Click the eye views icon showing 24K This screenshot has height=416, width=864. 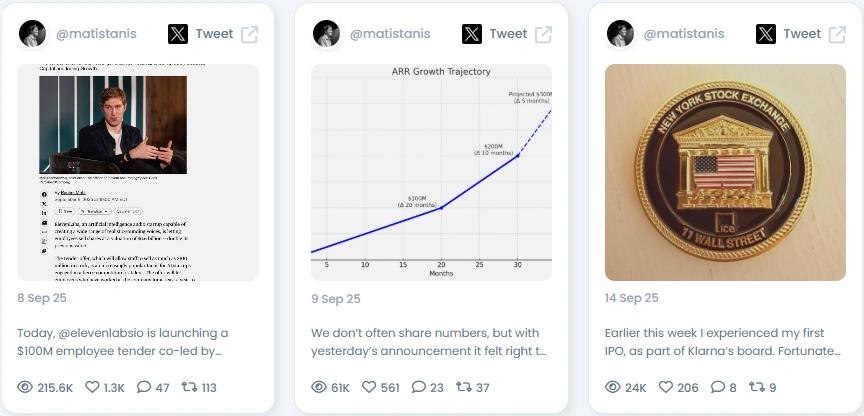(613, 387)
